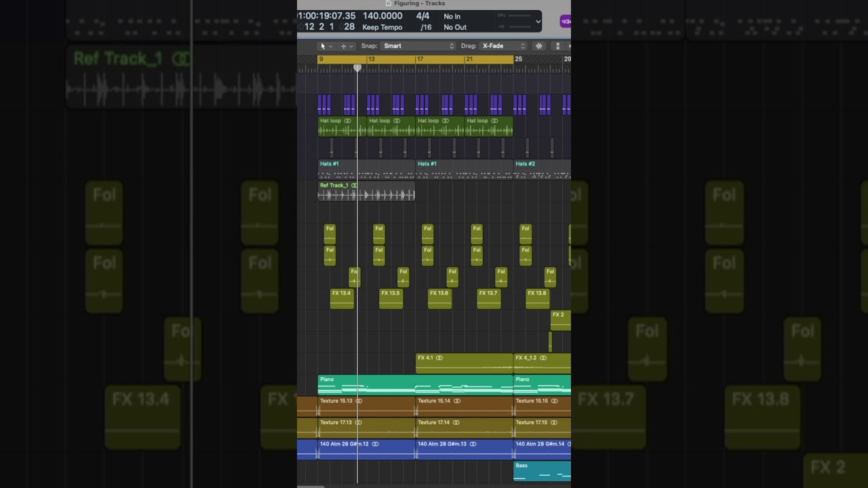The image size is (868, 488).
Task: Click the stereo icon on Texture 17.15
Action: coord(555,423)
